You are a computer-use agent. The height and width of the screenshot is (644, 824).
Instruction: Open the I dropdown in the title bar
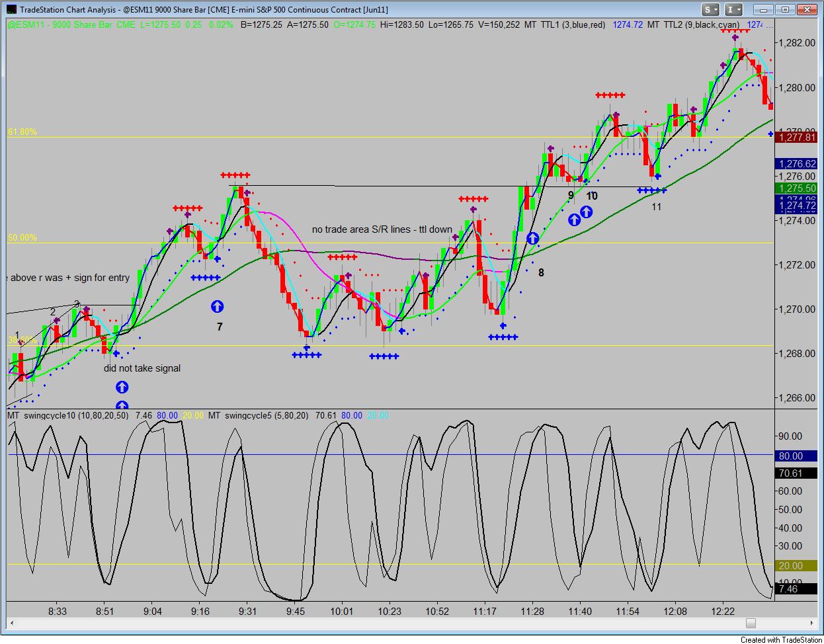[733, 9]
